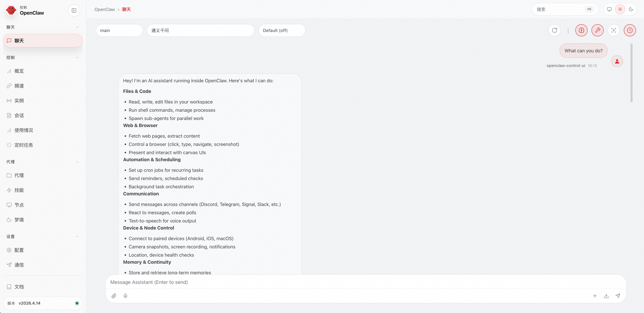This screenshot has height=313, width=644.
Task: Open the 通义千问 model dropdown
Action: (200, 30)
